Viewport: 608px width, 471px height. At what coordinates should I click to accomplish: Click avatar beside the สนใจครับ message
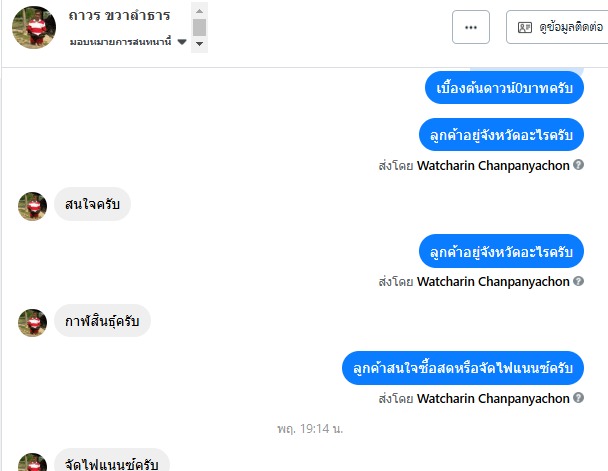(x=33, y=206)
